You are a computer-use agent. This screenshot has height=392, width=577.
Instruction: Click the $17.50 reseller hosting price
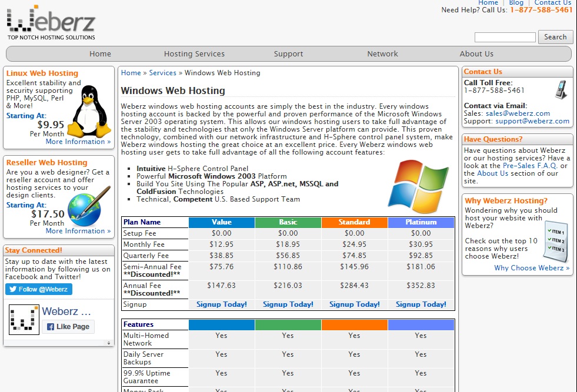point(48,214)
